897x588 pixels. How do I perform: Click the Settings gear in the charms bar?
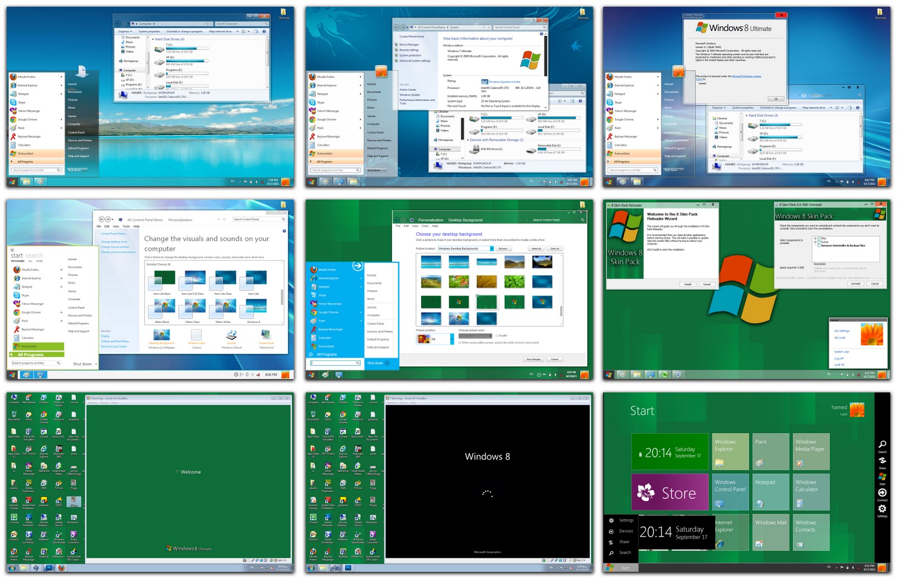tap(882, 508)
